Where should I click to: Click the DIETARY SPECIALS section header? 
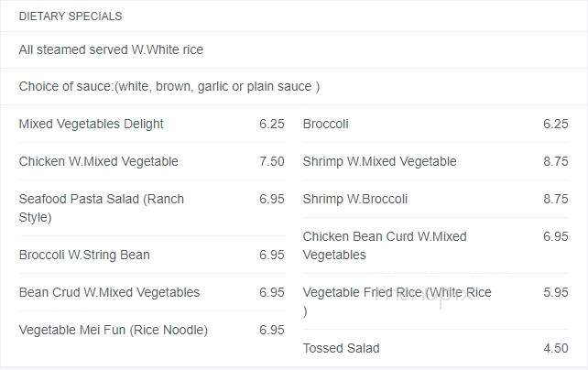pyautogui.click(x=71, y=16)
